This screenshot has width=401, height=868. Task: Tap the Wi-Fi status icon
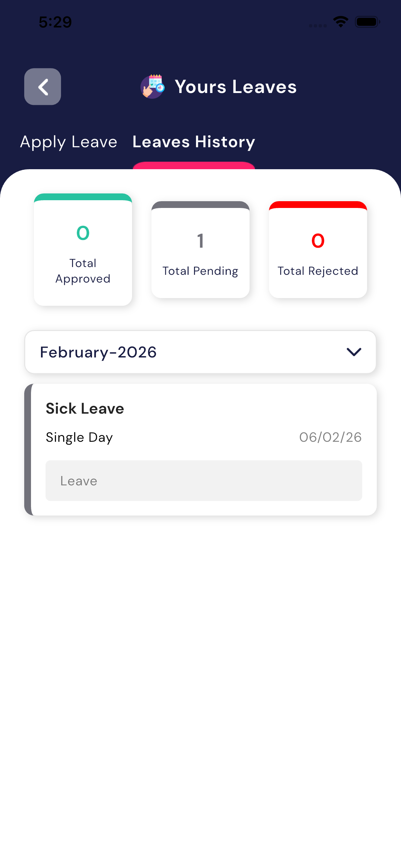point(340,22)
